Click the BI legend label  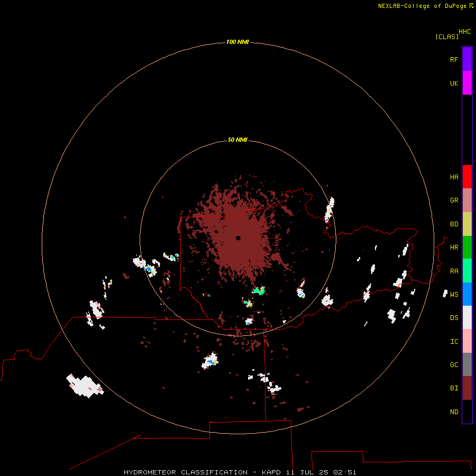point(454,388)
